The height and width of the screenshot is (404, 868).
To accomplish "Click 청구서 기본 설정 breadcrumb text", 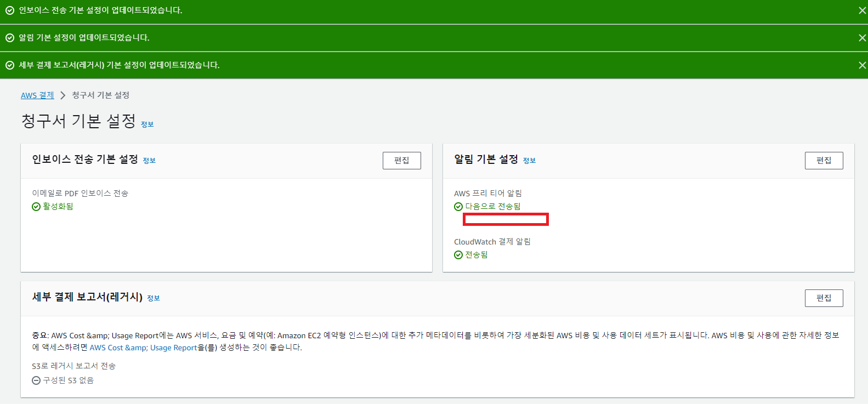I will coord(100,95).
